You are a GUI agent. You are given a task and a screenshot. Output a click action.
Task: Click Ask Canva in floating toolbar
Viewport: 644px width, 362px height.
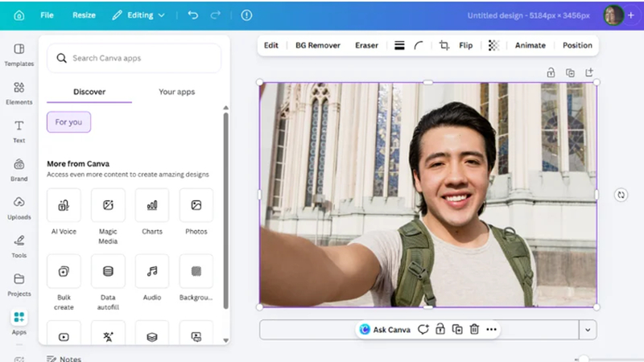(x=385, y=329)
